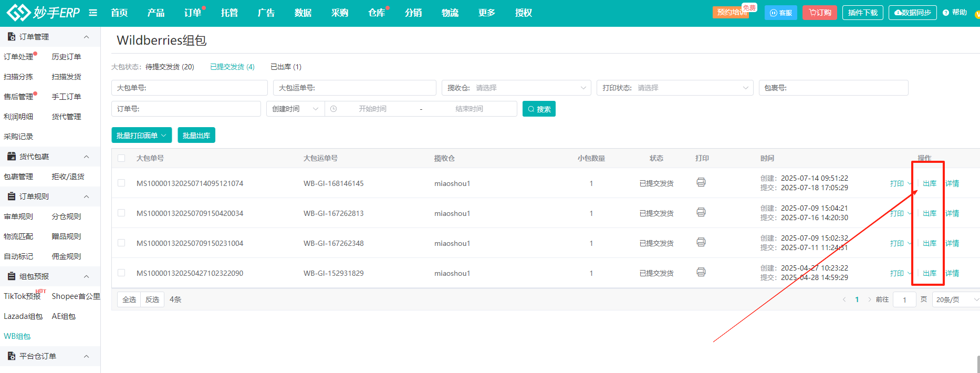Go to next page arrow in pagination
This screenshot has width=980, height=373.
click(870, 299)
